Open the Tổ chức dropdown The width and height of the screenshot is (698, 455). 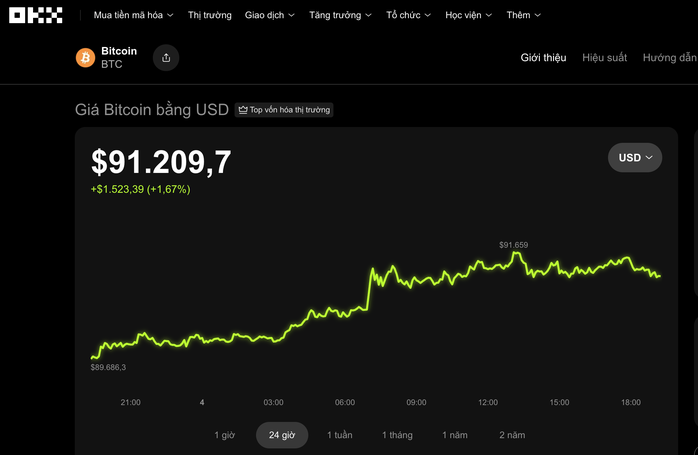(x=410, y=16)
